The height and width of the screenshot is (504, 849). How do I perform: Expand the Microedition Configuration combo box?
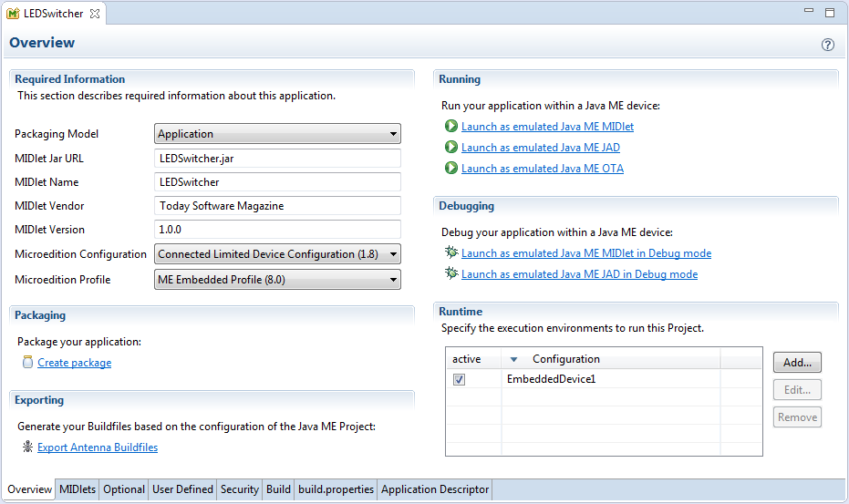tap(277, 254)
